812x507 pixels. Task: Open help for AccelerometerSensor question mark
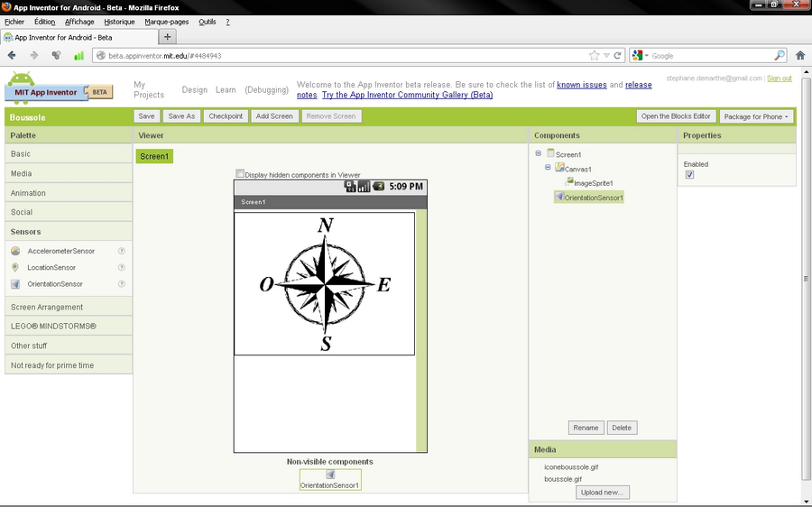point(121,251)
